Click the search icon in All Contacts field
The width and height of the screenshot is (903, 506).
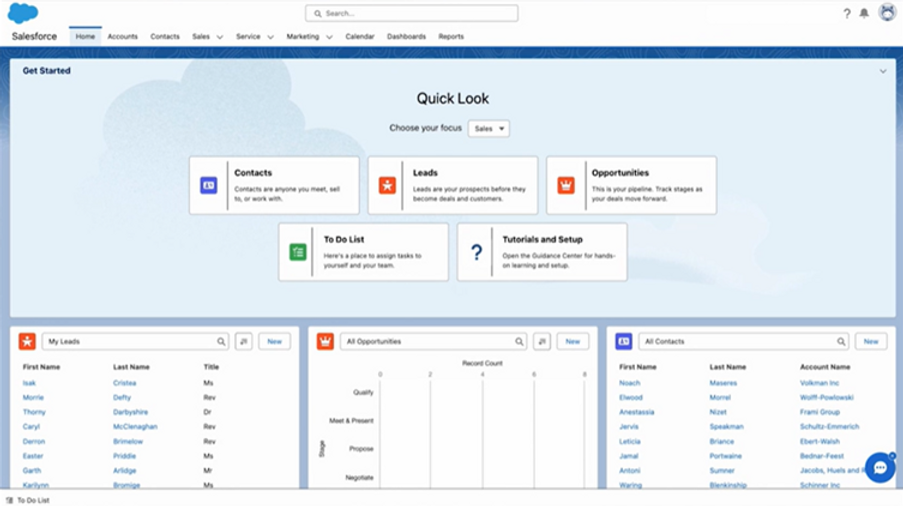pos(841,341)
